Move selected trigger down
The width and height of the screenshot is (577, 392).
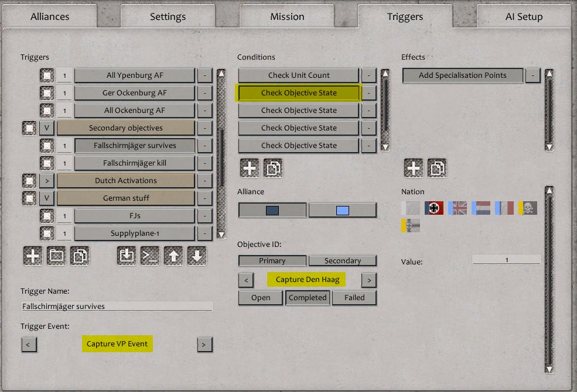click(x=197, y=256)
